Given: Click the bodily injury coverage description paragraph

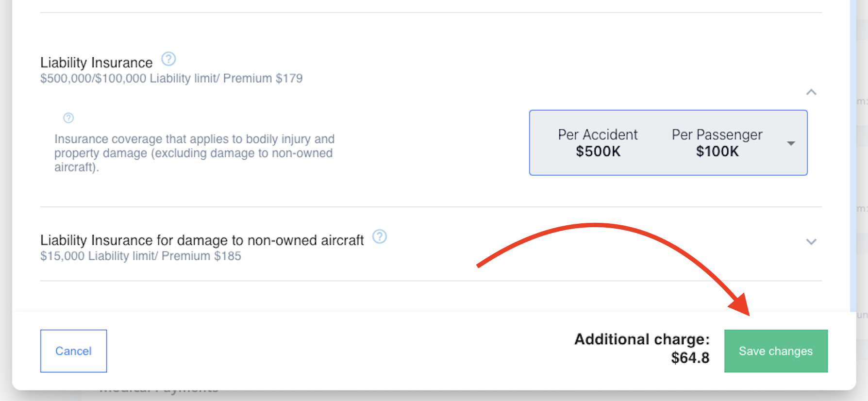Looking at the screenshot, I should [x=194, y=153].
